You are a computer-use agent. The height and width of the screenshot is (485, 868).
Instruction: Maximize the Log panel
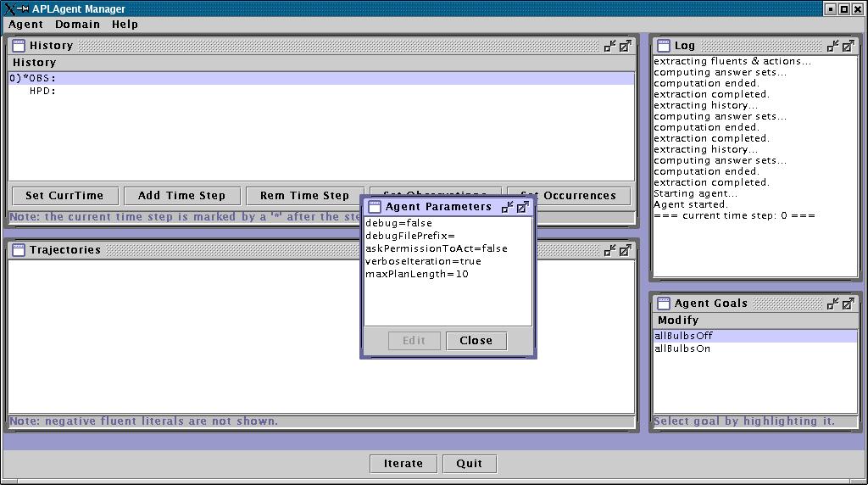[x=849, y=46]
